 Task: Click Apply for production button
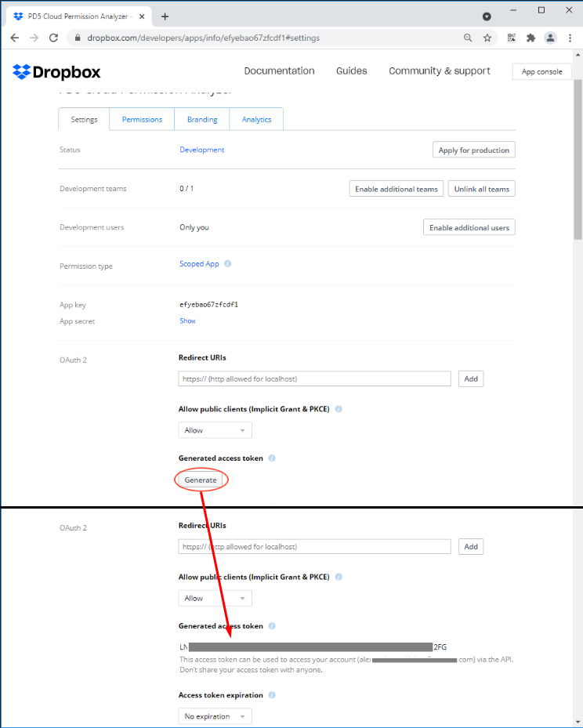click(473, 150)
